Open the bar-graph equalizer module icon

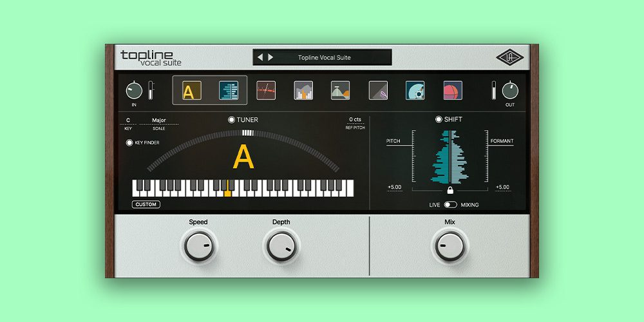(303, 91)
